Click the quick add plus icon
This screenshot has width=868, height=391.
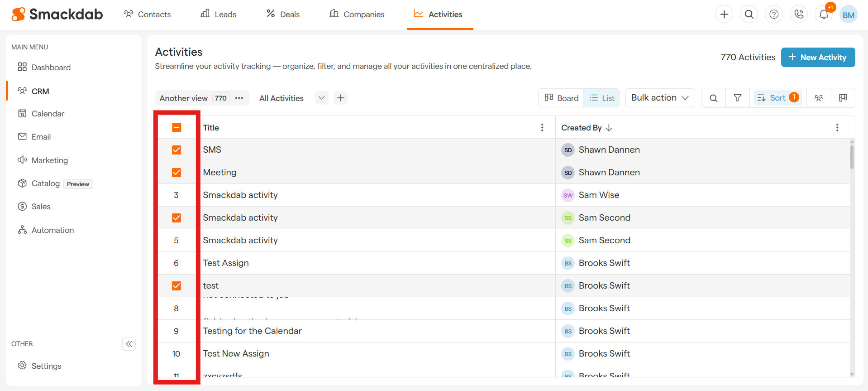724,14
